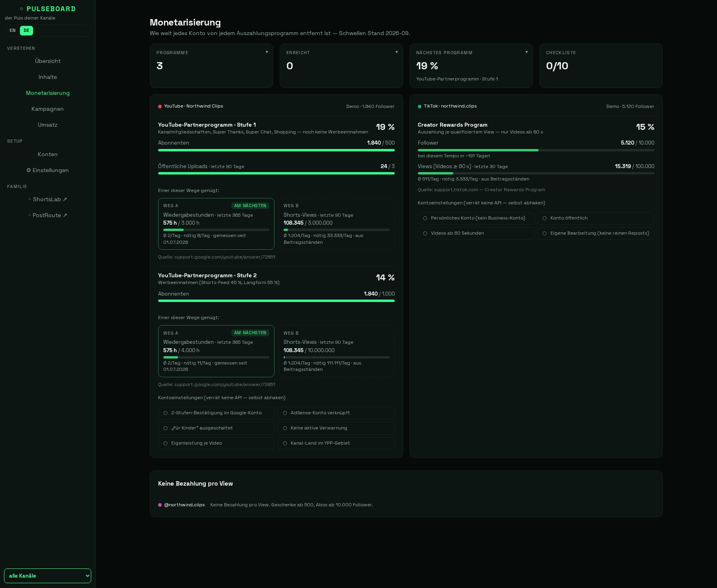Click the 15.319 / 100.000 views value
Screen dimensions: 717x588
click(x=635, y=166)
